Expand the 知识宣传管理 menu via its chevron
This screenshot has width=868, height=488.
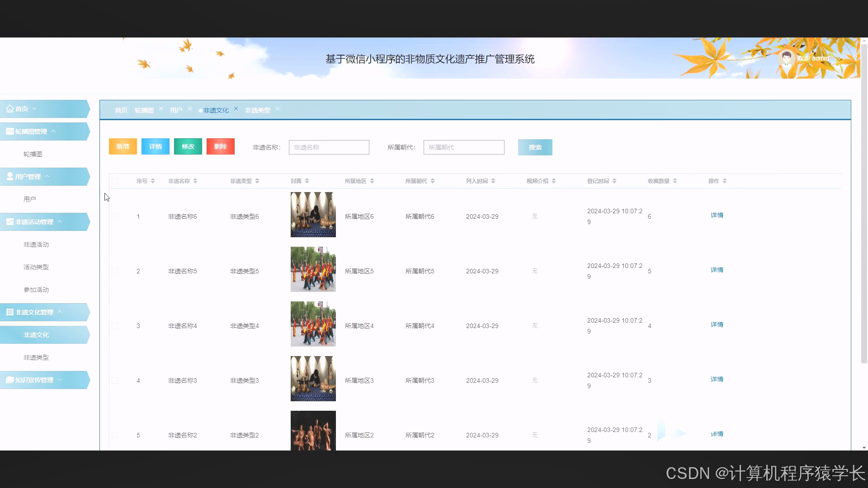(59, 380)
